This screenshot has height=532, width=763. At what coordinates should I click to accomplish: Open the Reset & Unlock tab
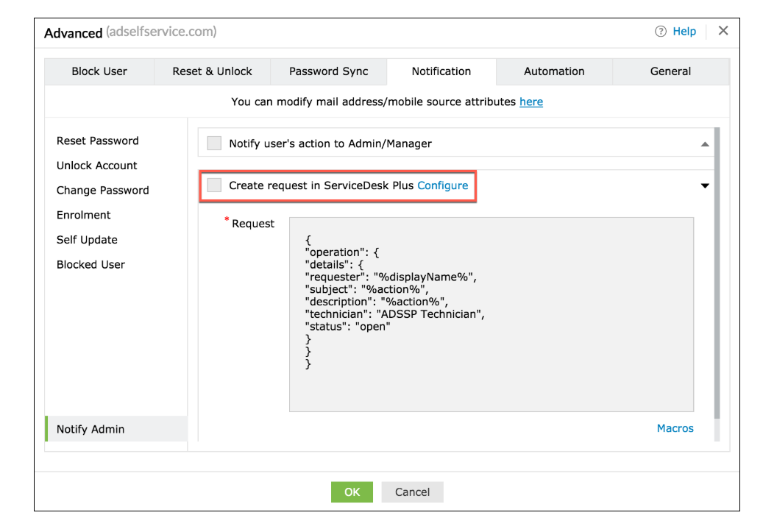212,71
